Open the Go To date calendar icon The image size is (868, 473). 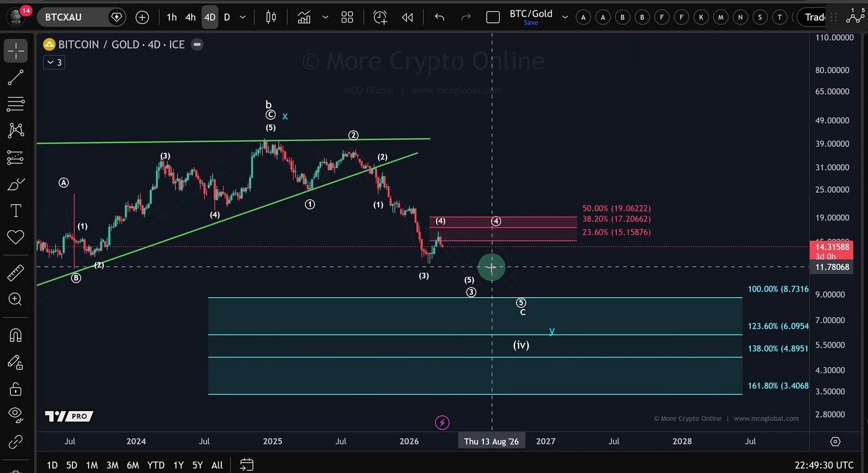coord(246,465)
